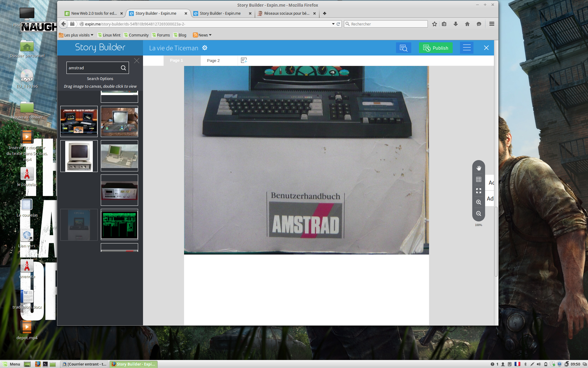The image size is (588, 368).
Task: Click the Forums menu item in navigation
Action: [x=163, y=35]
